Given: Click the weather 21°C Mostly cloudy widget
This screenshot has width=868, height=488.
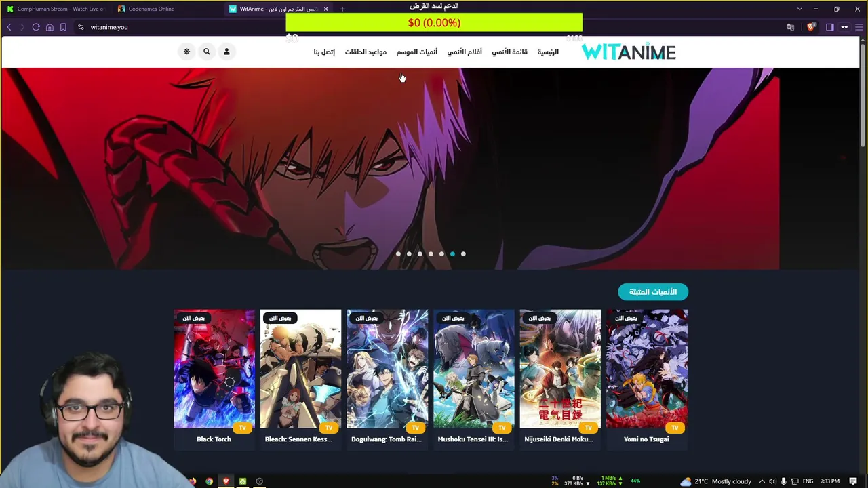Looking at the screenshot, I should pos(715,481).
